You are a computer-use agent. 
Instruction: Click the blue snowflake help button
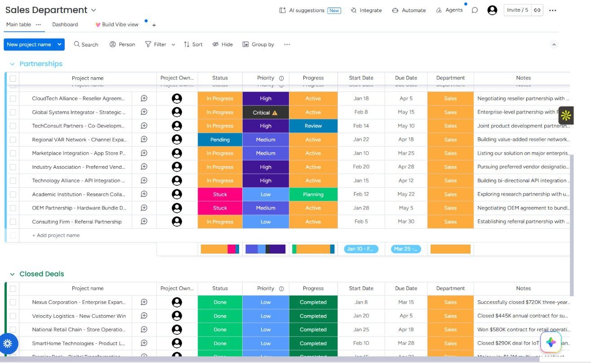coord(8,344)
